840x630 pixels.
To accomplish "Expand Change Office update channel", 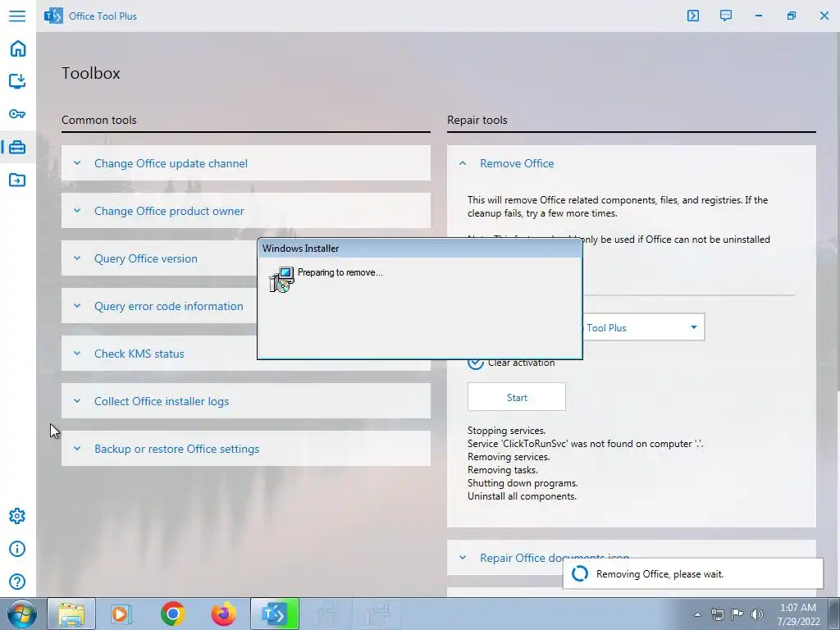I will pos(246,163).
